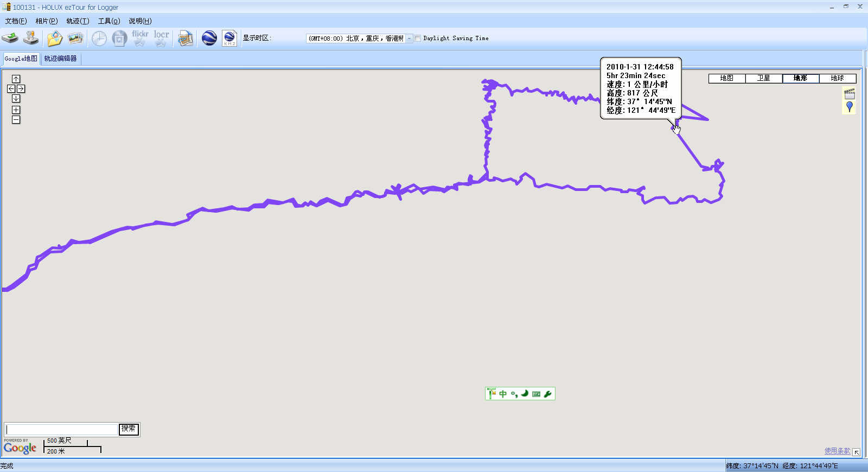Click the logger device settings icon in toolbar

[x=31, y=38]
